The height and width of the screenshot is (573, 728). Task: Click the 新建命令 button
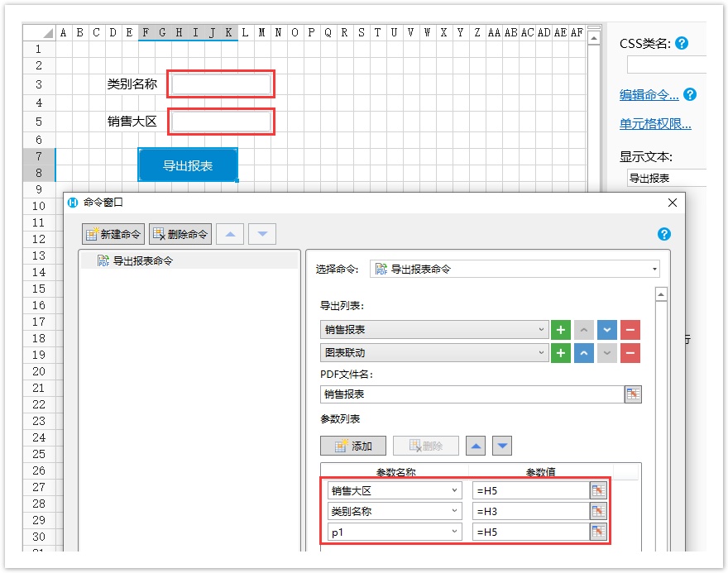(x=113, y=234)
